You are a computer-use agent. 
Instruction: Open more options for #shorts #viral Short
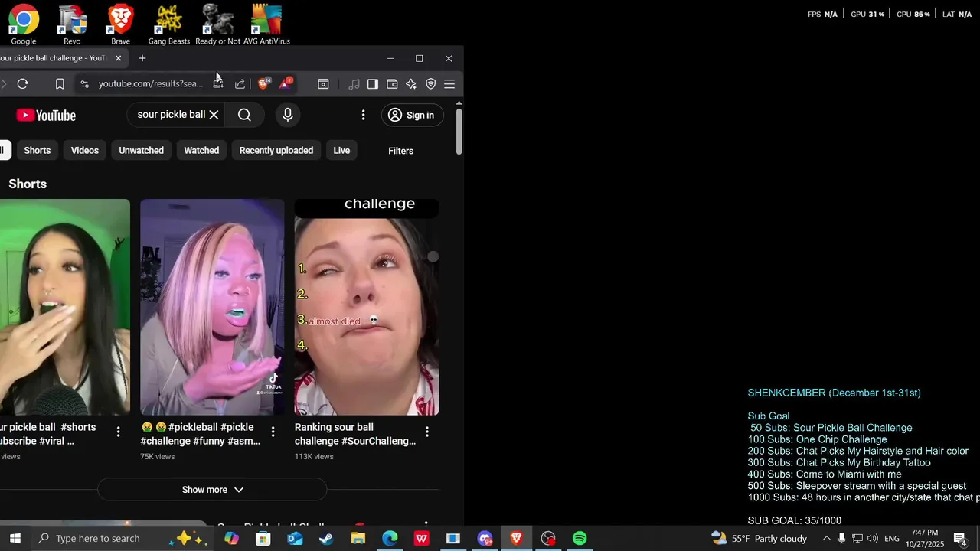click(x=118, y=432)
